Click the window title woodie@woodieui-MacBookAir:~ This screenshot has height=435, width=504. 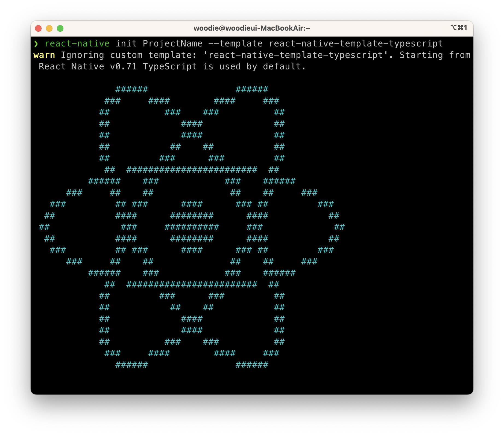coord(252,28)
